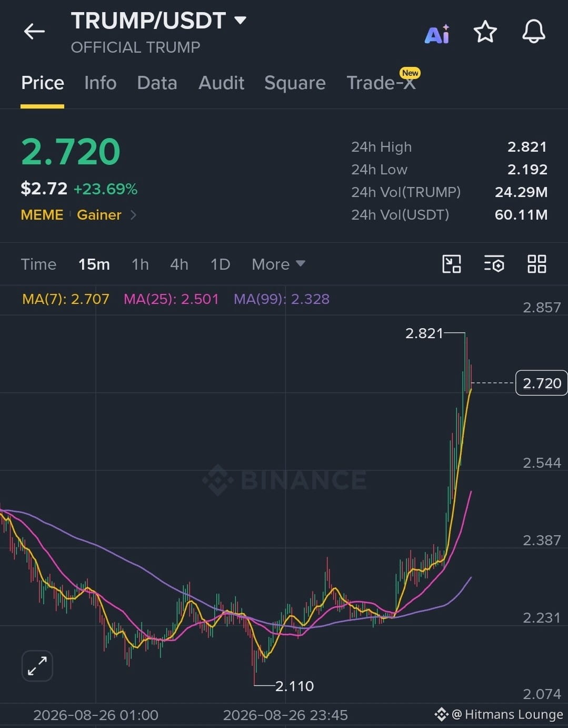568x728 pixels.
Task: Click the 2026-08-26 01:00 time label
Action: coord(96,715)
